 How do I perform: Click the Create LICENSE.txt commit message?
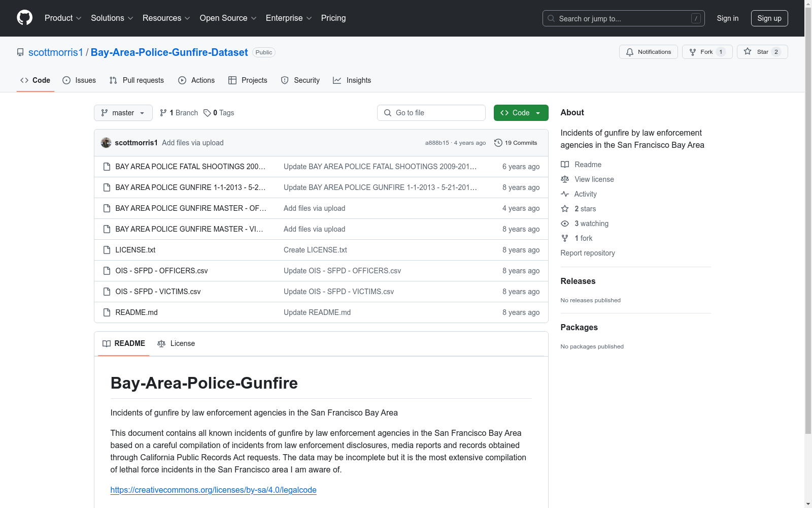click(315, 250)
